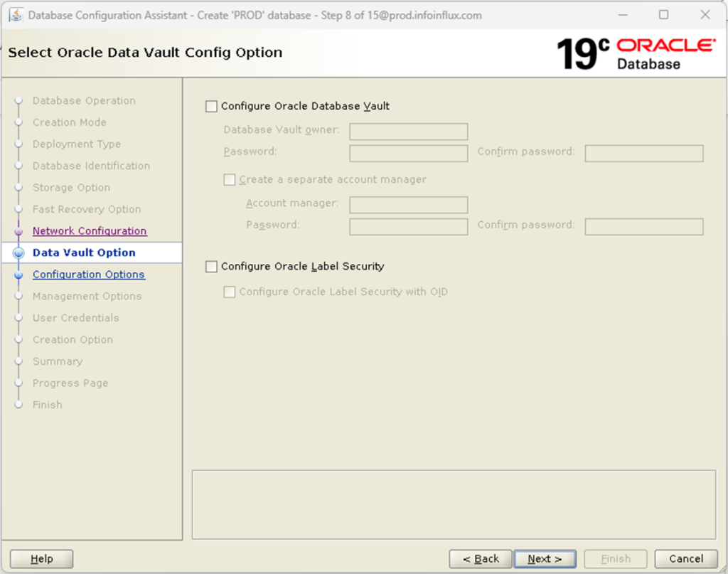Open the Help dialog

[41, 559]
